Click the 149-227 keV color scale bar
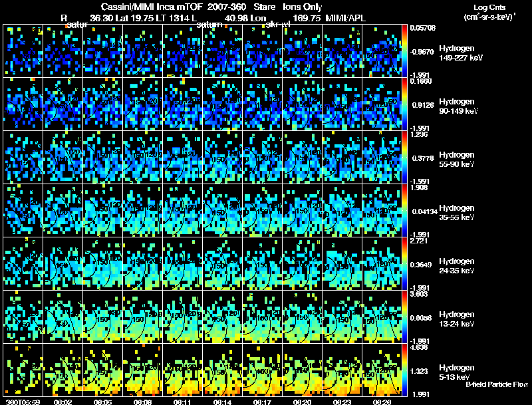Screen dimensions: 532x405 tap(404, 51)
